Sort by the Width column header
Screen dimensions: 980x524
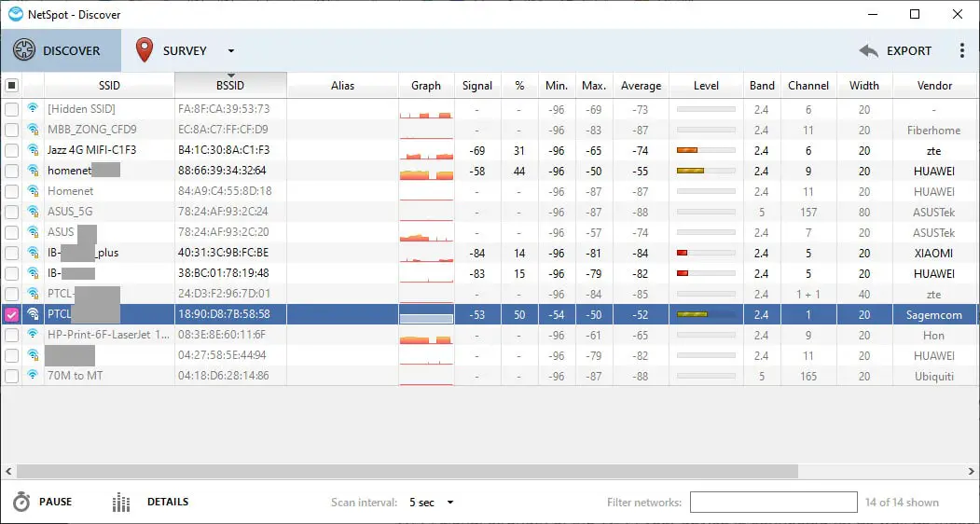pyautogui.click(x=864, y=86)
